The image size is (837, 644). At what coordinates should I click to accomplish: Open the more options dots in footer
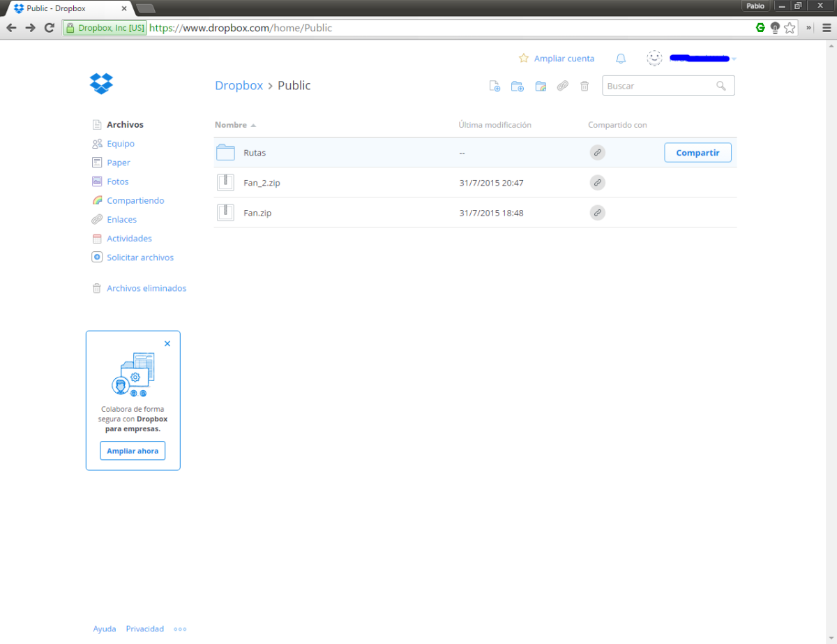[180, 629]
